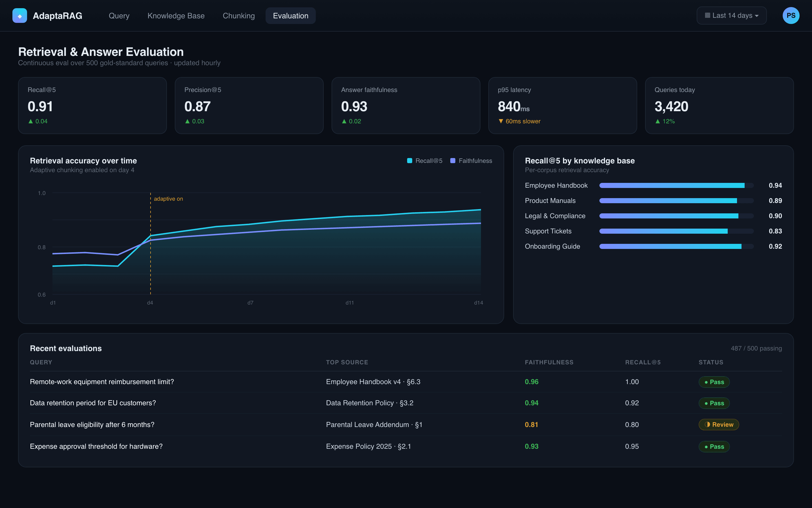The height and width of the screenshot is (508, 812).
Task: Click the d14 axis label on chart
Action: coord(478,303)
